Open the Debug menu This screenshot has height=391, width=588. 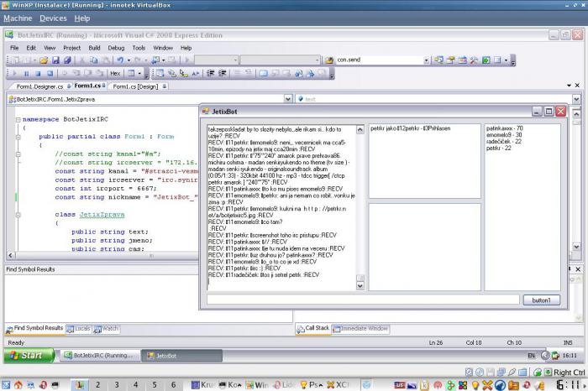[x=116, y=48]
